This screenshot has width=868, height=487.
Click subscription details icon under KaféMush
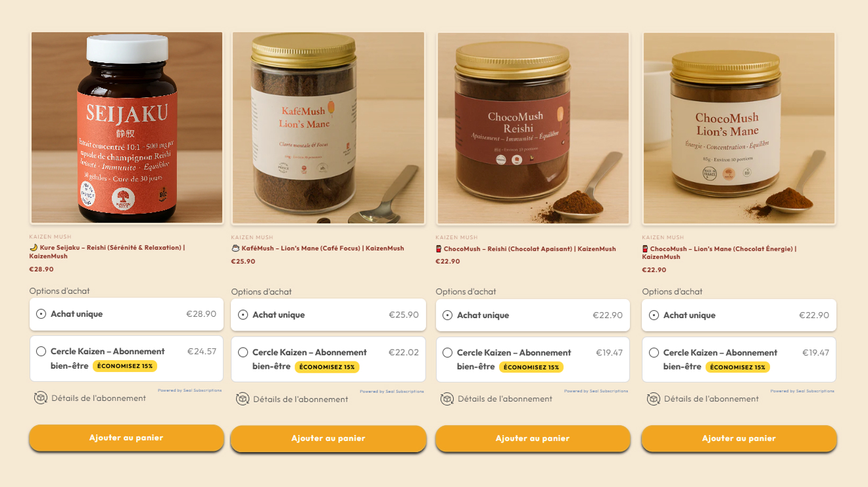243,399
